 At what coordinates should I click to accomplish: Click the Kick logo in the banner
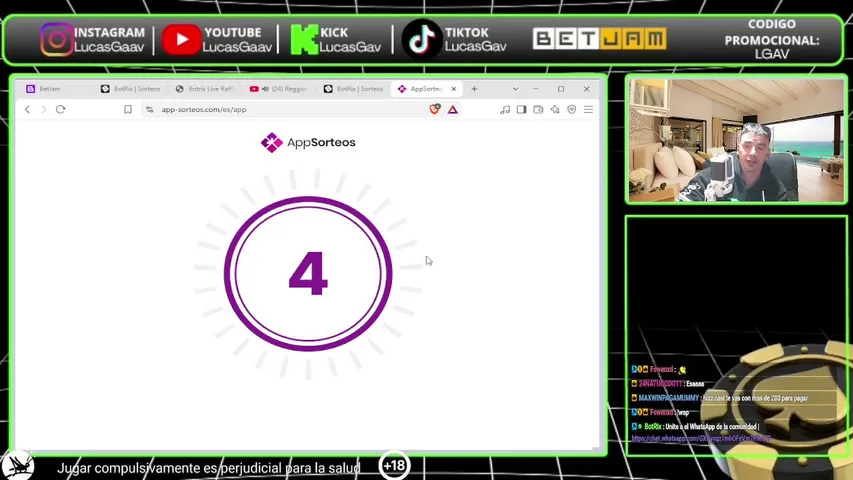coord(304,39)
